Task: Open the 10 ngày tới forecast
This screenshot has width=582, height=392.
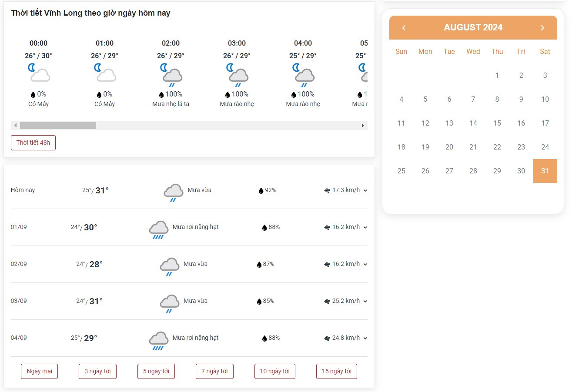Action: (x=275, y=371)
